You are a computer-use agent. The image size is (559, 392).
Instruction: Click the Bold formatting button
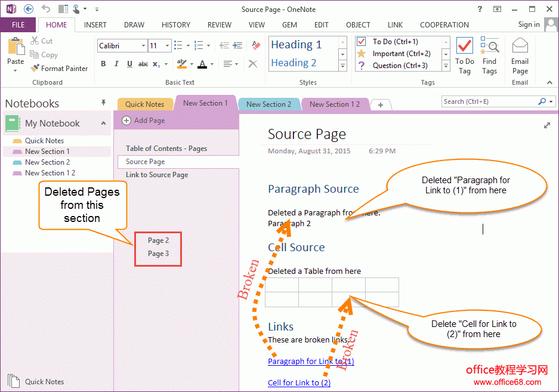click(103, 64)
